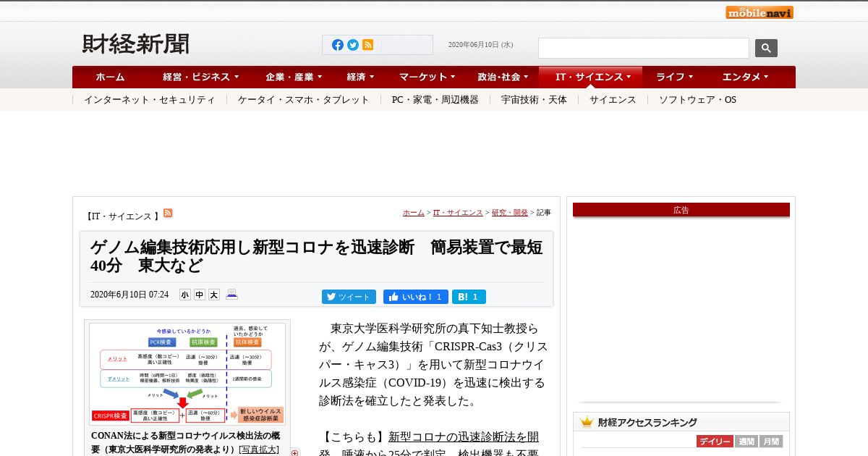Click the 広告 header bar

pos(681,210)
